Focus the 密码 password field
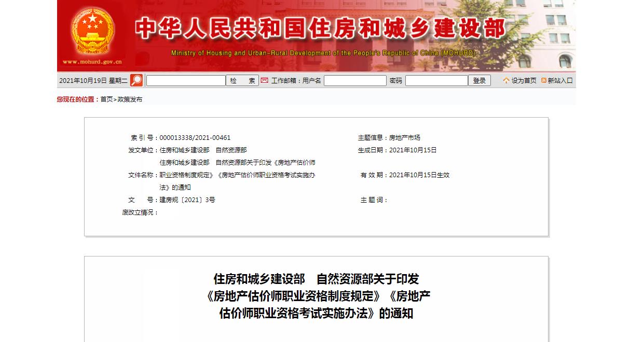The height and width of the screenshot is (342, 644). [436, 81]
